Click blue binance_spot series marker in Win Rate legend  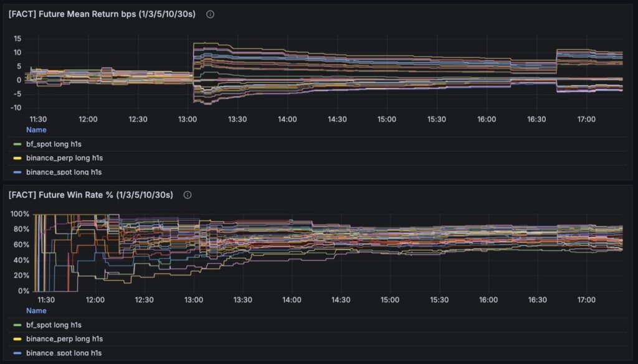(x=17, y=353)
